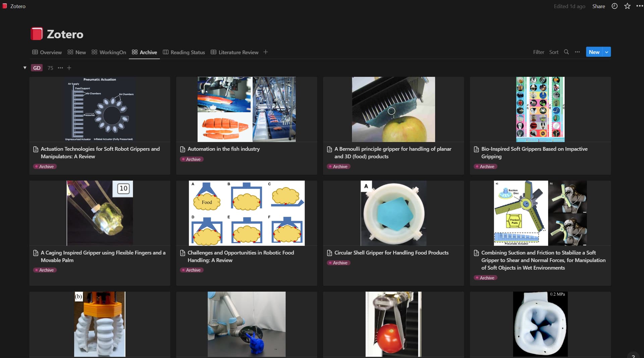Open the Sort options
The image size is (644, 358).
(x=554, y=52)
